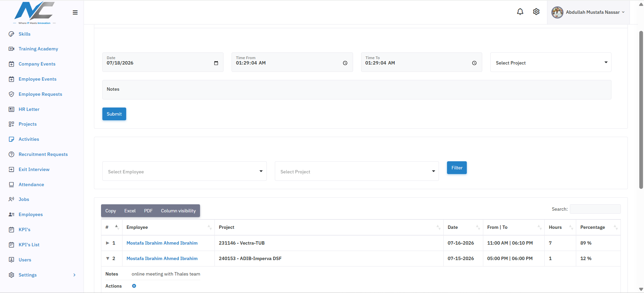This screenshot has height=293, width=644.
Task: Click the Attendance laptop icon
Action: [x=11, y=184]
